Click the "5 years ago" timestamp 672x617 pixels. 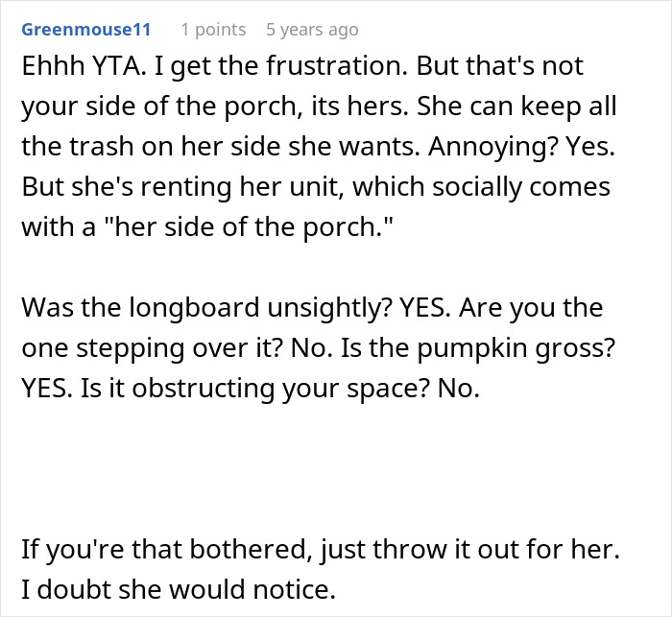tap(312, 30)
